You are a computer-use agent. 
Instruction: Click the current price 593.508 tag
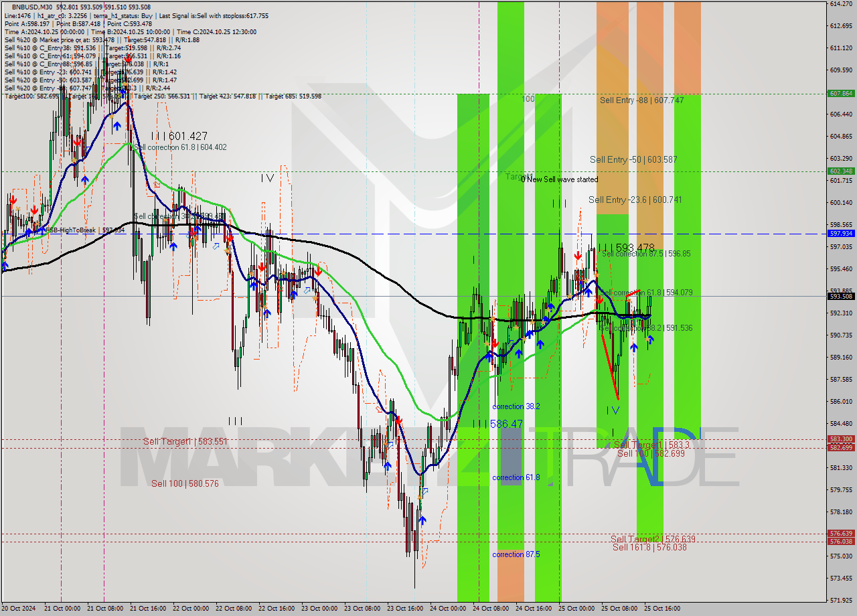(x=841, y=296)
